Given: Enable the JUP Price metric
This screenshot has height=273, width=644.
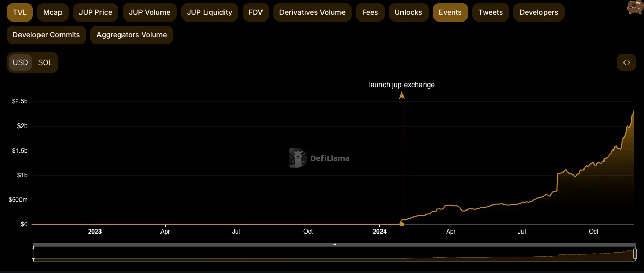Looking at the screenshot, I should 95,12.
